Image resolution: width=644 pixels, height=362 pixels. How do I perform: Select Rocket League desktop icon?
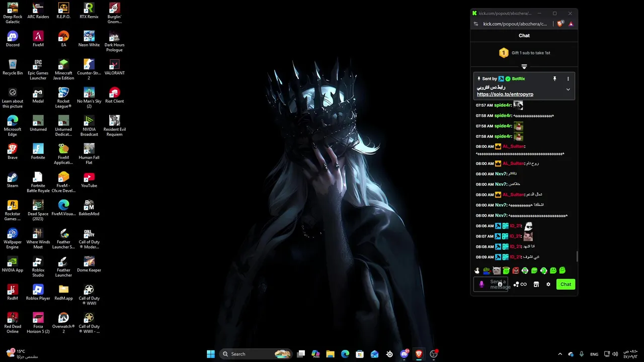click(x=63, y=98)
